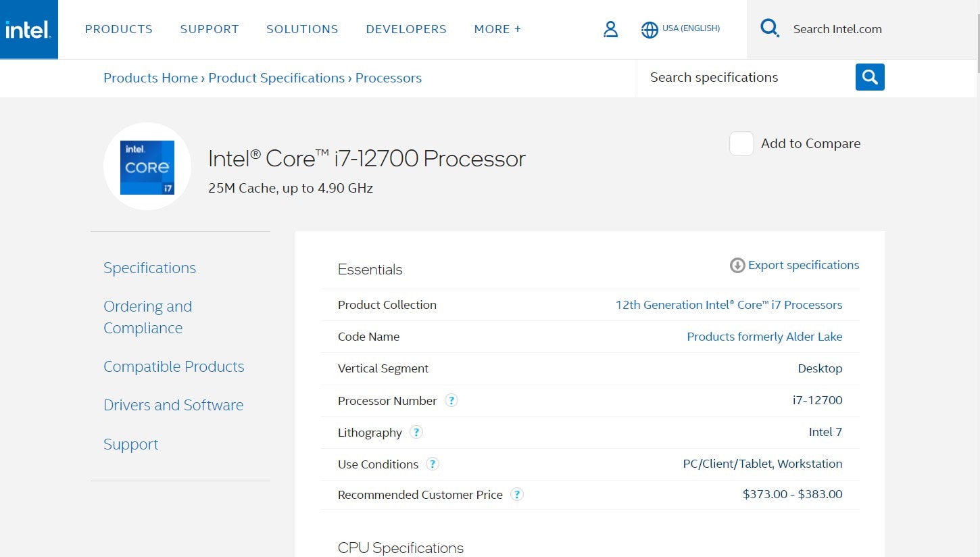This screenshot has height=557, width=980.
Task: Click the Intel Core i7 badge thumbnail
Action: [147, 167]
